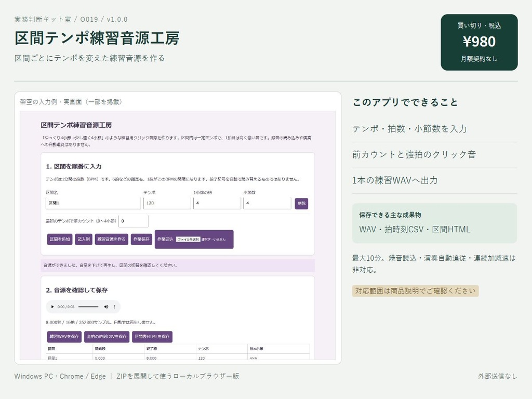The image size is (532, 399).
Task: Click the 保存できる主な成果物 label
Action: click(x=390, y=215)
